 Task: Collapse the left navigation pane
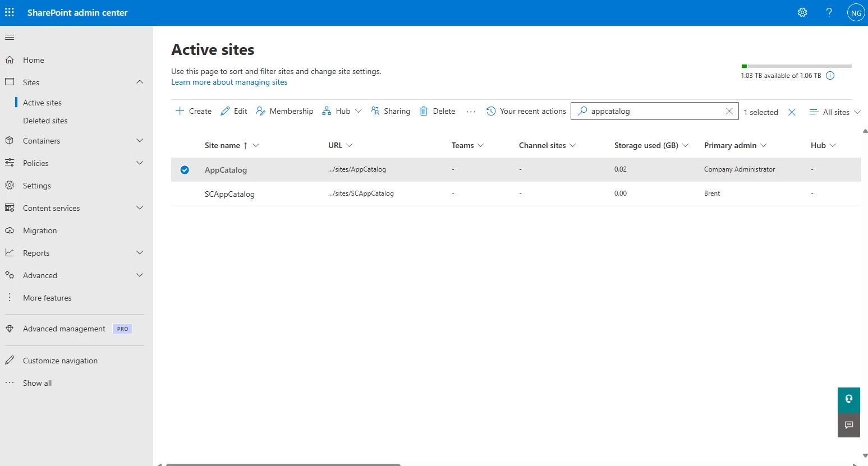pyautogui.click(x=10, y=37)
